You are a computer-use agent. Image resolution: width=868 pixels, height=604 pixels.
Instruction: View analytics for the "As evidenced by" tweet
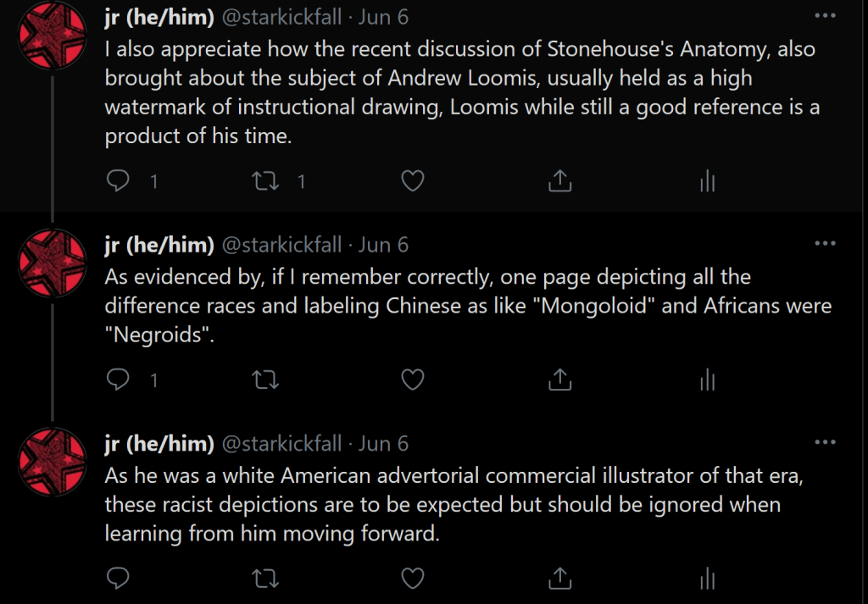(x=707, y=380)
